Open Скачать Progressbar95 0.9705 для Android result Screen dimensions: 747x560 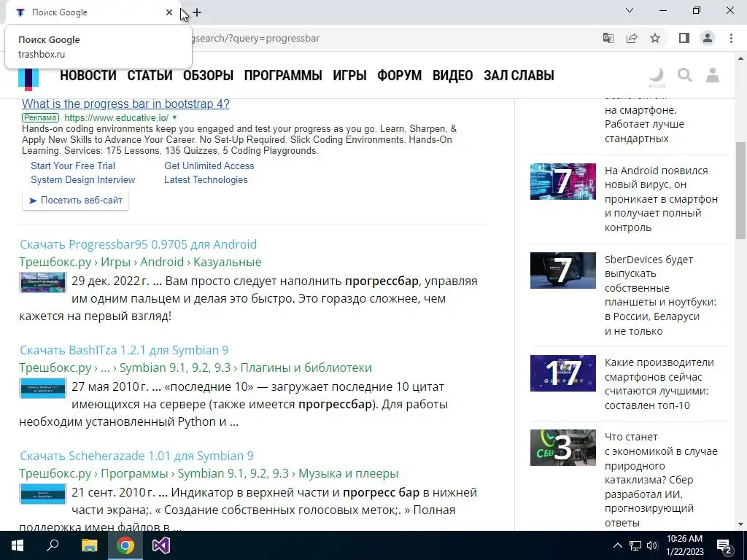138,244
